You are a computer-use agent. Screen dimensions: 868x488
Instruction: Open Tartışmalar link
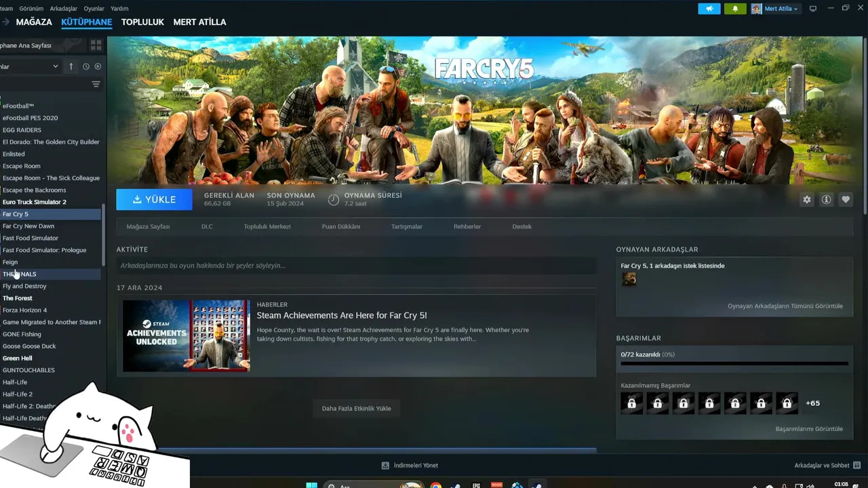(x=407, y=226)
